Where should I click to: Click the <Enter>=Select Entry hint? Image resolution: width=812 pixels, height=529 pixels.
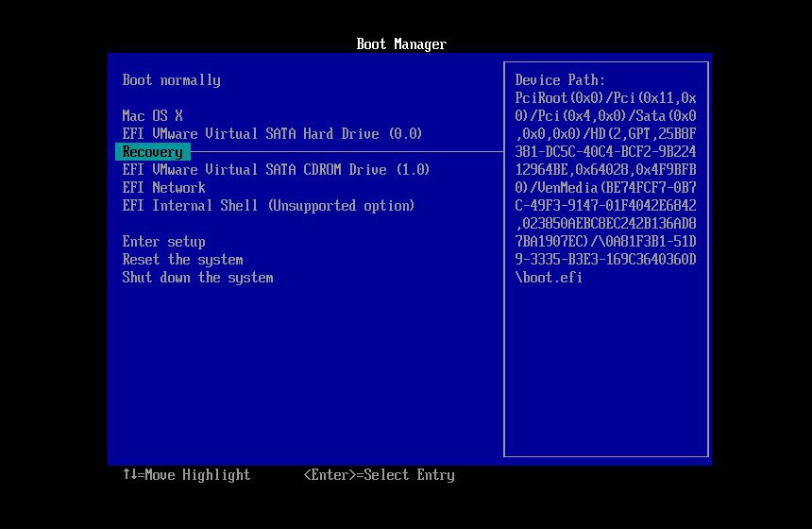(x=379, y=475)
